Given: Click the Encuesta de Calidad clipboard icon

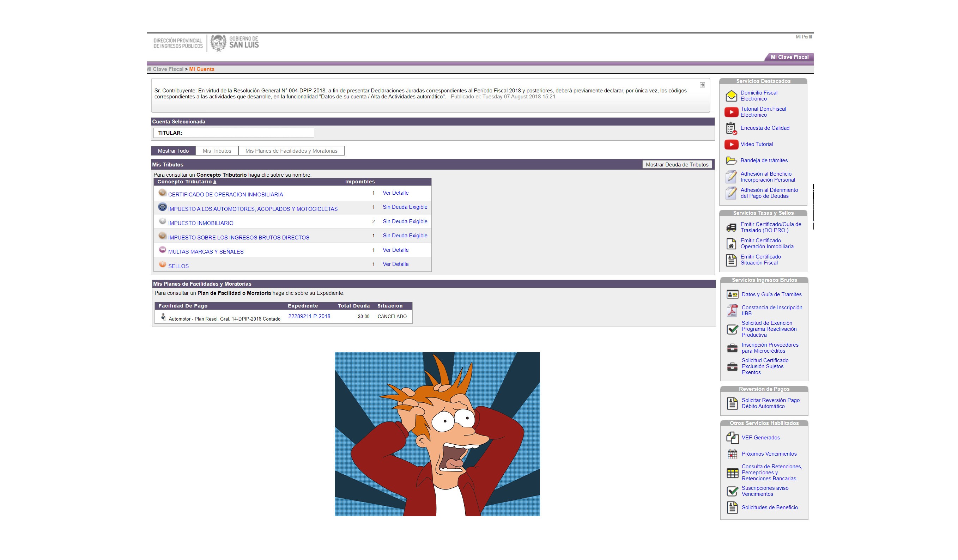Looking at the screenshot, I should tap(731, 128).
